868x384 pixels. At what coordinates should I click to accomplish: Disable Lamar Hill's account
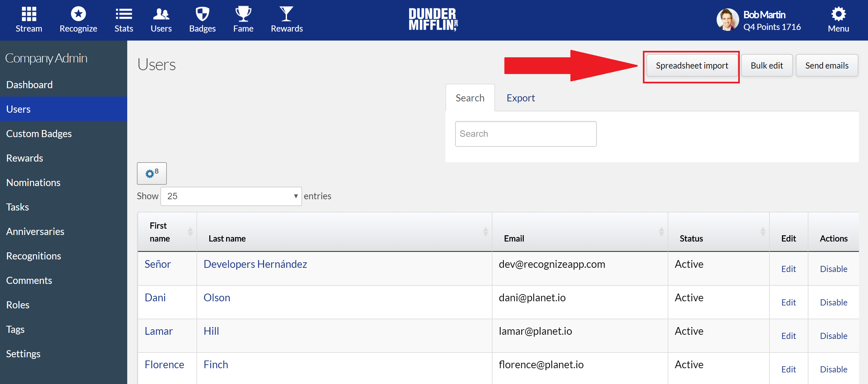834,336
